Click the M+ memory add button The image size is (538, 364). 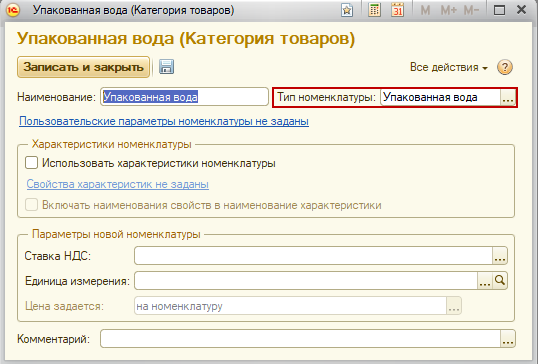click(448, 10)
